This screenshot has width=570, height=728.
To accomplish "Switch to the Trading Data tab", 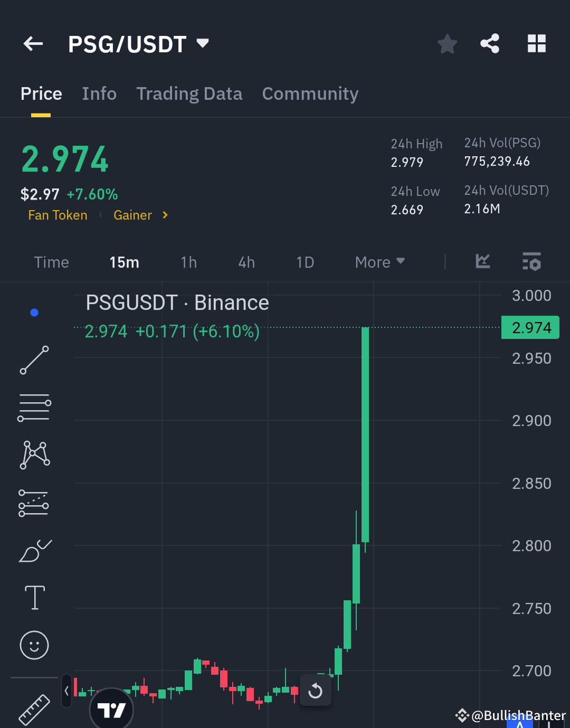I will click(x=189, y=93).
